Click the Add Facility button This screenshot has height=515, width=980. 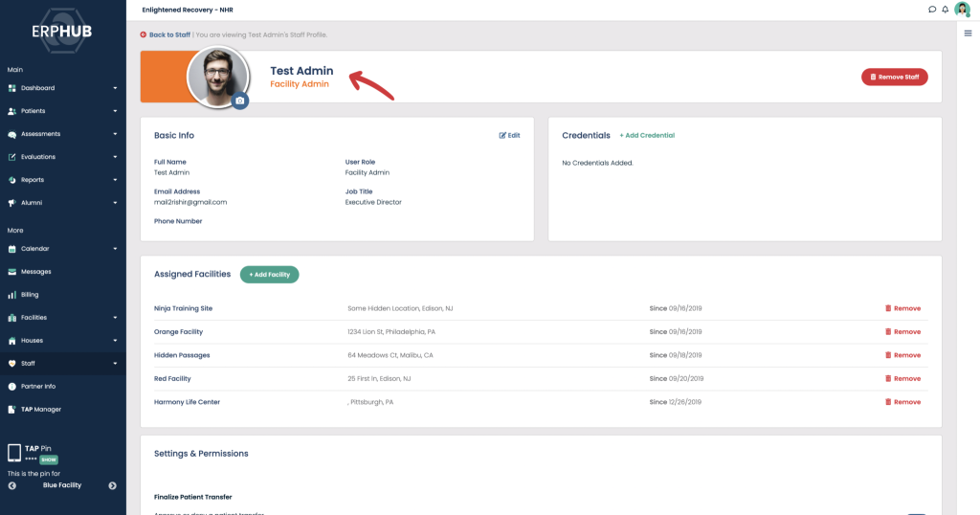pyautogui.click(x=269, y=275)
